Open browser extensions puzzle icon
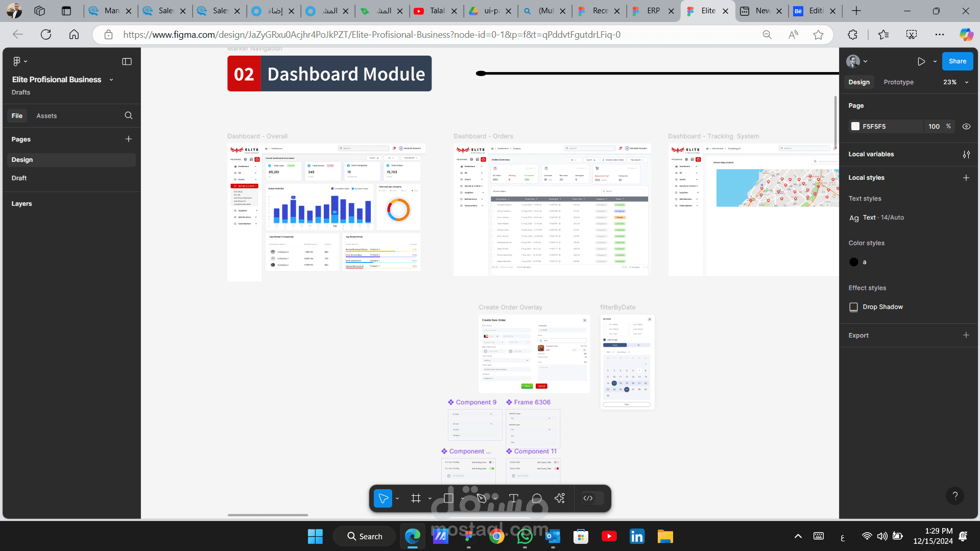Viewport: 980px width, 551px height. pyautogui.click(x=852, y=35)
